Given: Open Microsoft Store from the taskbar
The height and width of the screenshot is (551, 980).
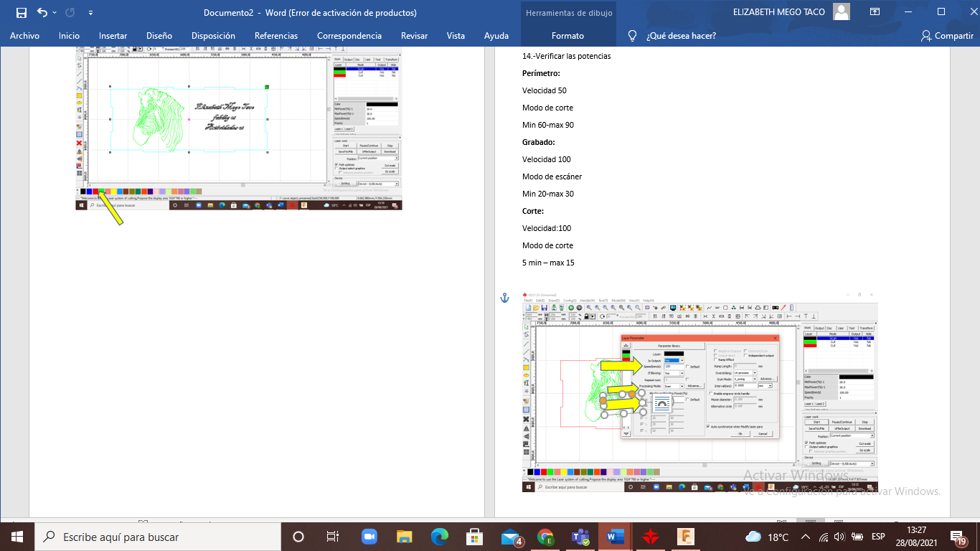Looking at the screenshot, I should pos(474,537).
